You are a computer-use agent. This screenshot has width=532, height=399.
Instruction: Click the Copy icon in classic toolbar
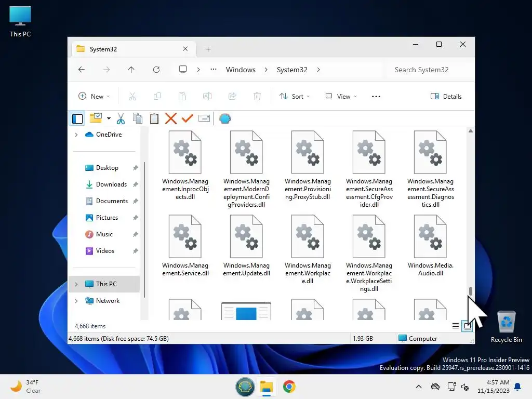137,118
